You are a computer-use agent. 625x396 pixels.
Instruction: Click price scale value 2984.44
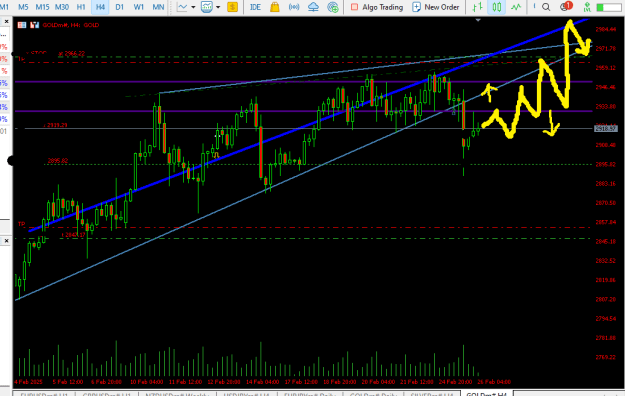click(605, 30)
